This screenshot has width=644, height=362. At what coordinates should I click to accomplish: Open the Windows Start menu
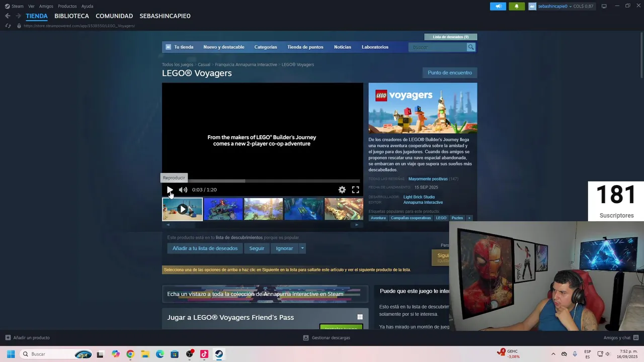[11, 354]
